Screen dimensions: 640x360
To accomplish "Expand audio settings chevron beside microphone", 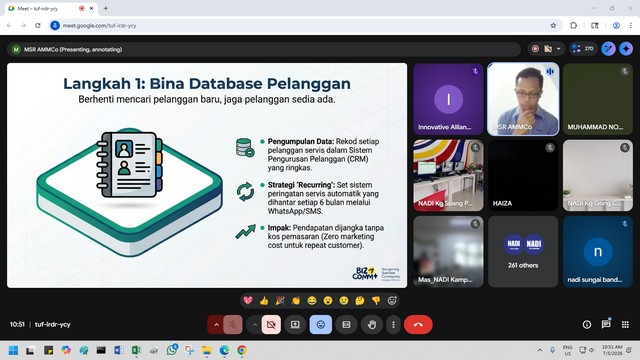I will [x=216, y=324].
